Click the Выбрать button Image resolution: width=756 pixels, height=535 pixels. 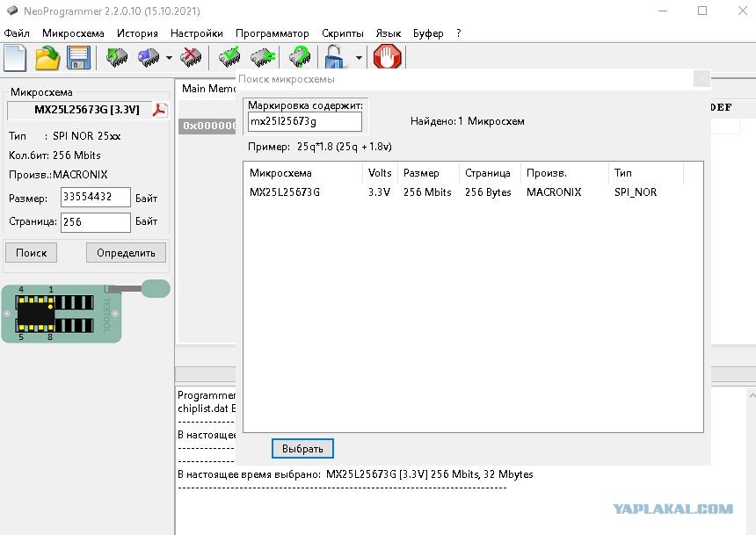302,449
